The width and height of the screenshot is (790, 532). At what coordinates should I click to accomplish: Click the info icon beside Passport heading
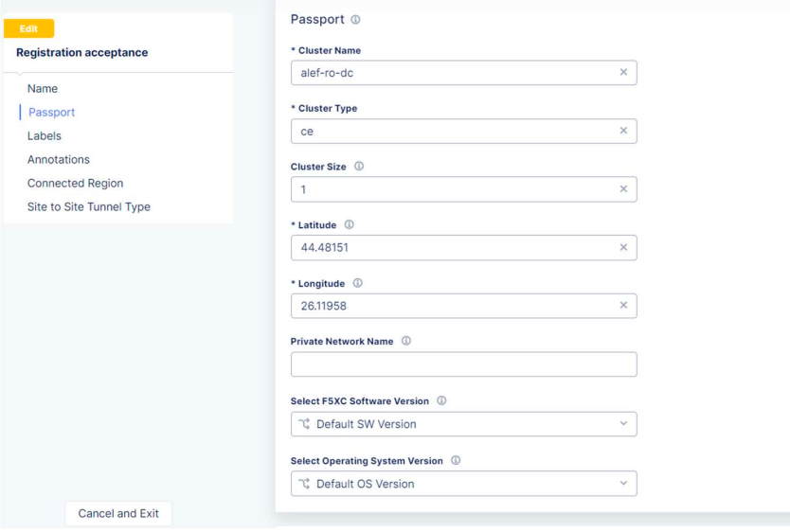coord(356,20)
